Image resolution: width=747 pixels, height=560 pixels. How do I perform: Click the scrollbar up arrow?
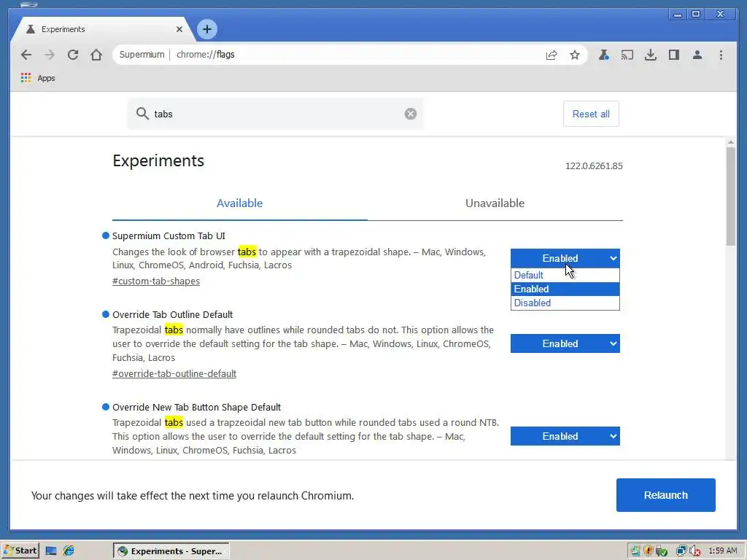[x=731, y=142]
